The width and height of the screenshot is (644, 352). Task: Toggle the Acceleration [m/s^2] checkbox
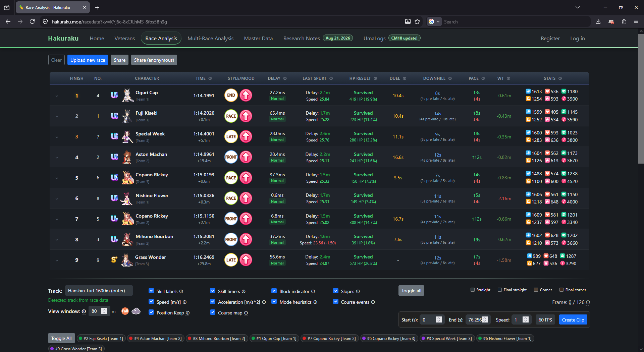pyautogui.click(x=213, y=302)
